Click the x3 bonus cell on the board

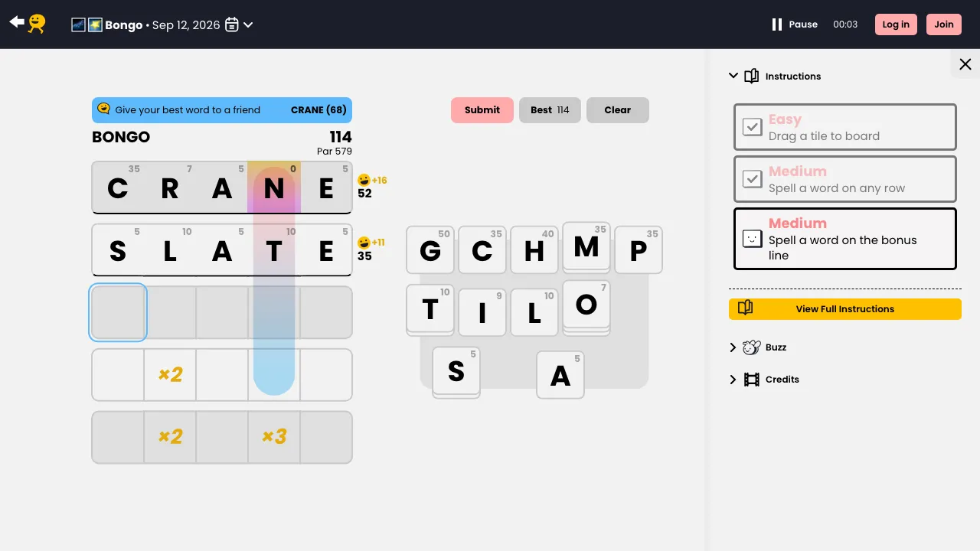274,438
